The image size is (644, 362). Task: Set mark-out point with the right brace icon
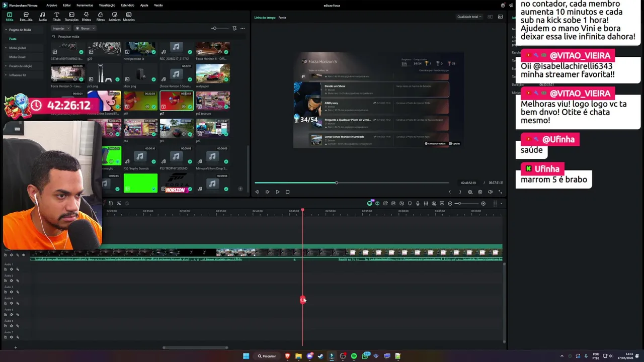click(460, 192)
